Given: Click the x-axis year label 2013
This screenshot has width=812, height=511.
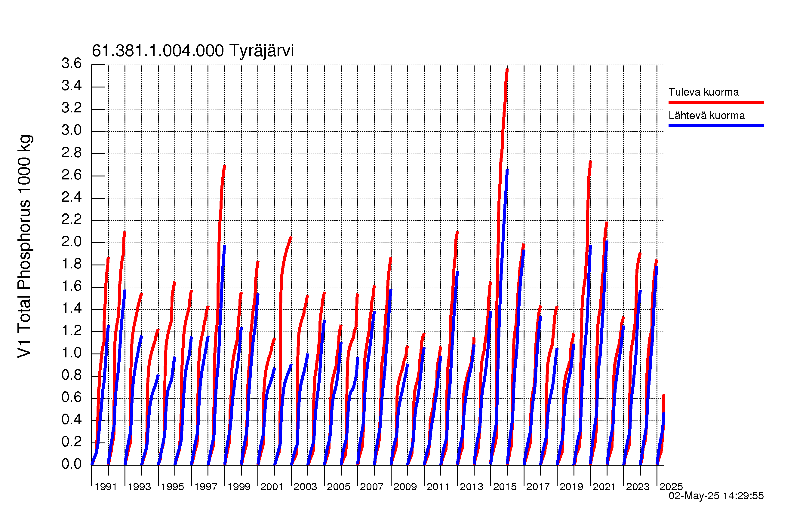Looking at the screenshot, I should click(x=472, y=487).
